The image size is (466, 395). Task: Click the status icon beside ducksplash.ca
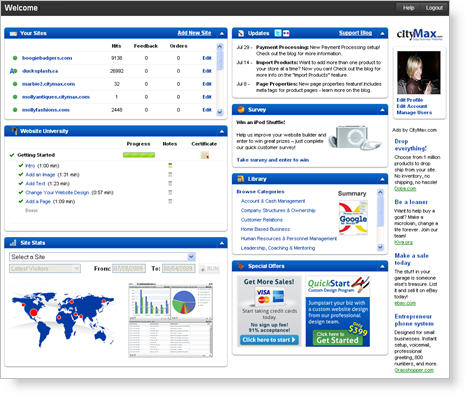13,71
